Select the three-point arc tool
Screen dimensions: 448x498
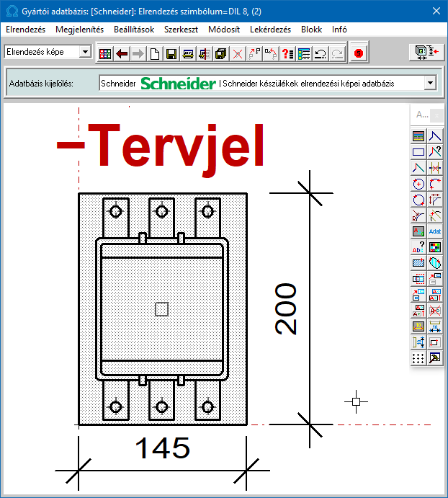coord(435,184)
